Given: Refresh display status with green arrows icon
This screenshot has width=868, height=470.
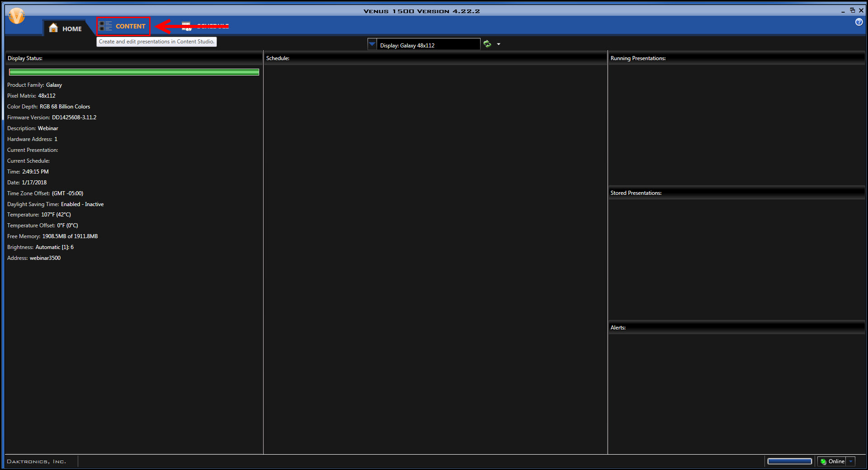Looking at the screenshot, I should pyautogui.click(x=487, y=44).
